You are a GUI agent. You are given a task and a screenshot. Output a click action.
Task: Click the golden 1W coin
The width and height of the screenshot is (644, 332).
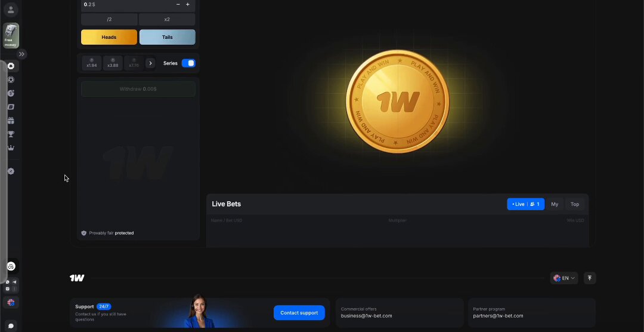coord(398,102)
